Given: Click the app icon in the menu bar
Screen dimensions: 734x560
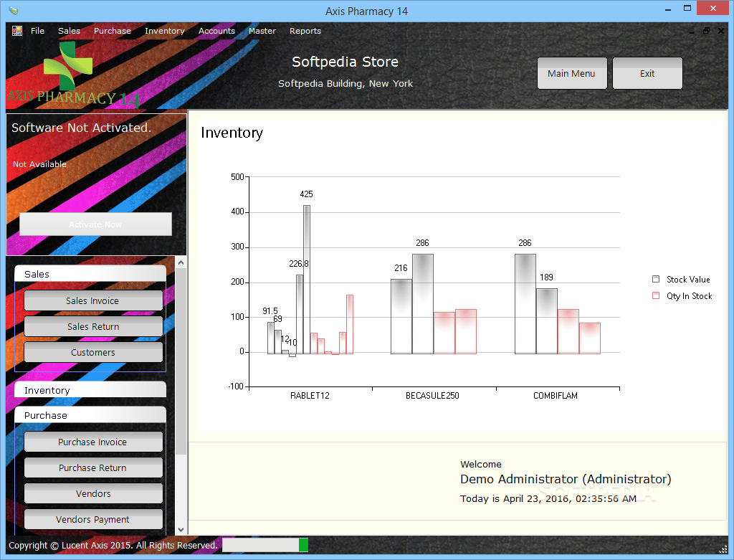Looking at the screenshot, I should pyautogui.click(x=17, y=31).
